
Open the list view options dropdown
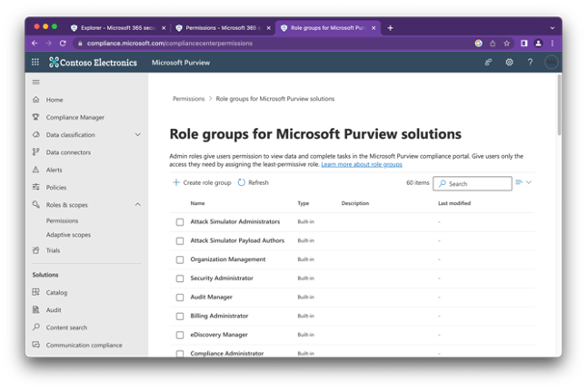[x=523, y=182]
